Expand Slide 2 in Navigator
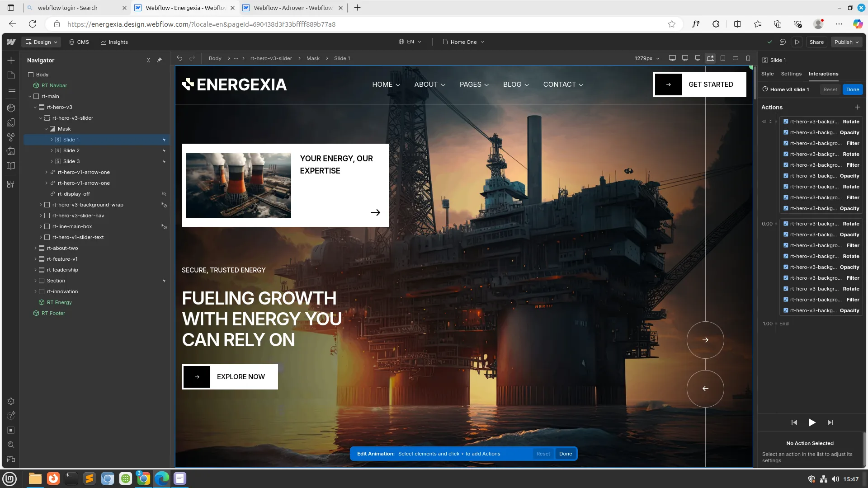This screenshot has height=488, width=868. coord(52,150)
